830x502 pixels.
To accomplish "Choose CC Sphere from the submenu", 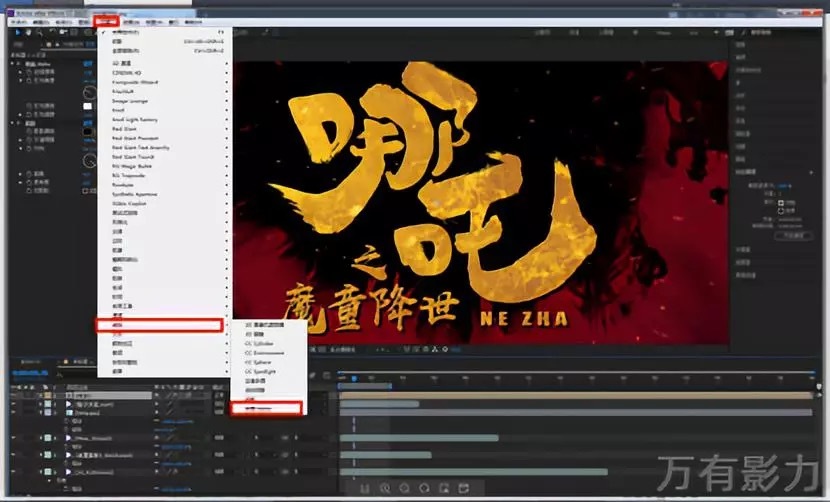I will [x=252, y=360].
